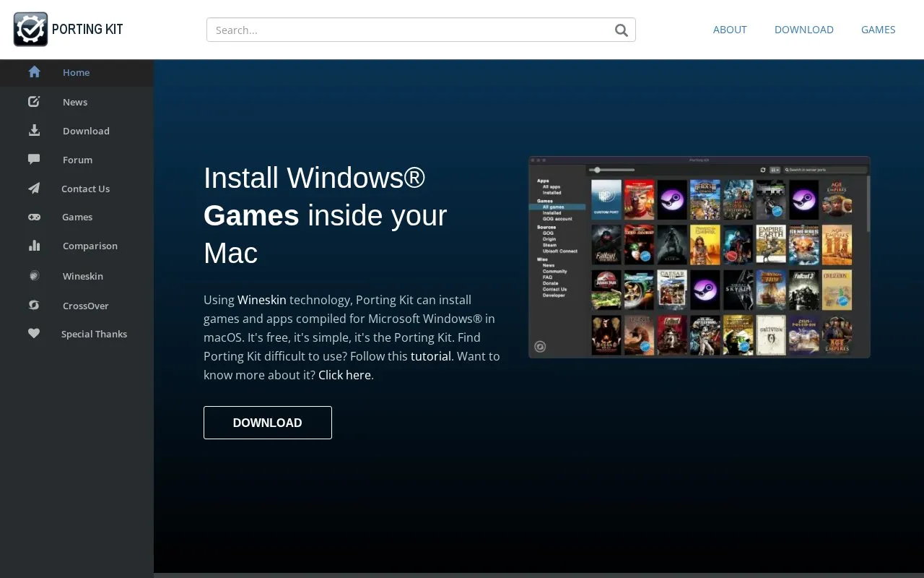
Task: Click the Forum speech bubble icon
Action: point(34,159)
